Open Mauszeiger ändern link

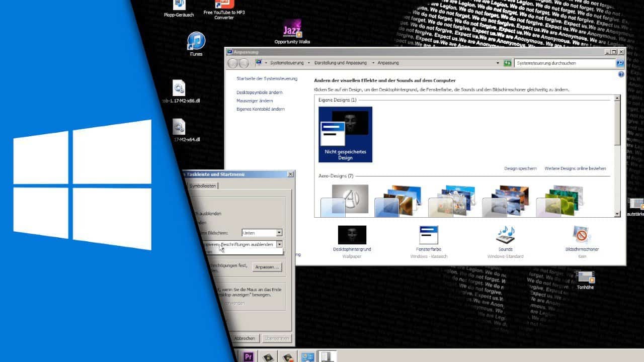click(255, 101)
